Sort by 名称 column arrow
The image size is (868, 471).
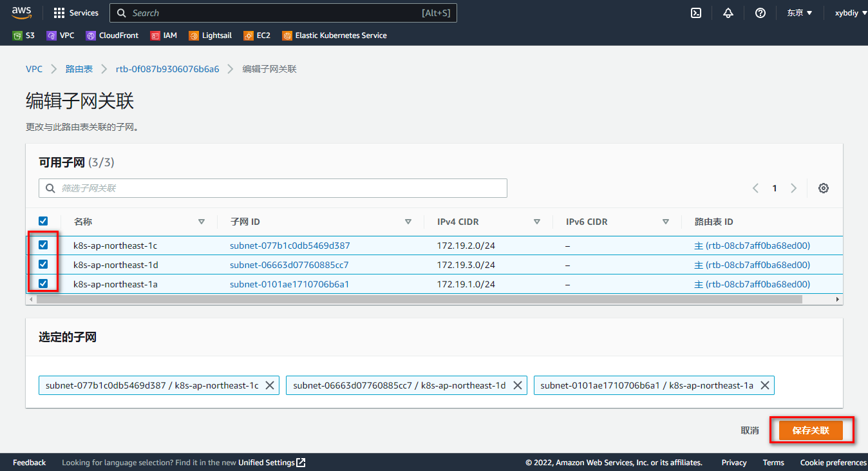click(x=202, y=222)
